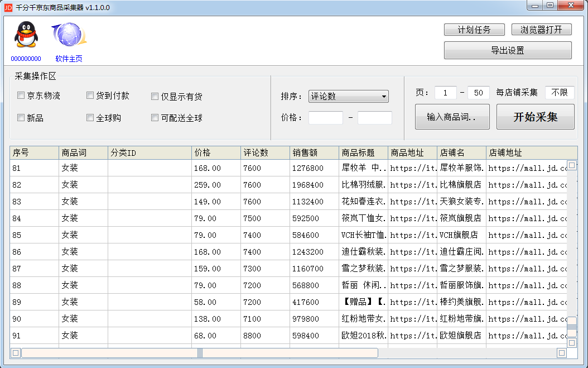Open the 排序 评论数 dropdown
This screenshot has width=588, height=368.
tap(348, 97)
